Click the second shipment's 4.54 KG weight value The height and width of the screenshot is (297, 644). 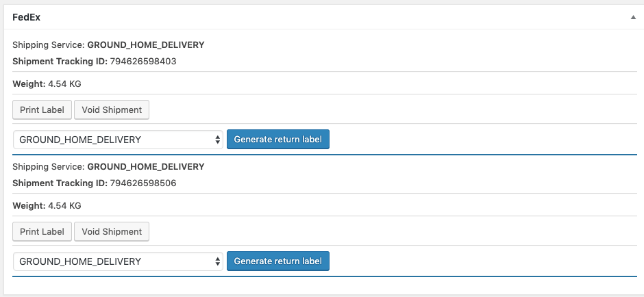point(64,206)
